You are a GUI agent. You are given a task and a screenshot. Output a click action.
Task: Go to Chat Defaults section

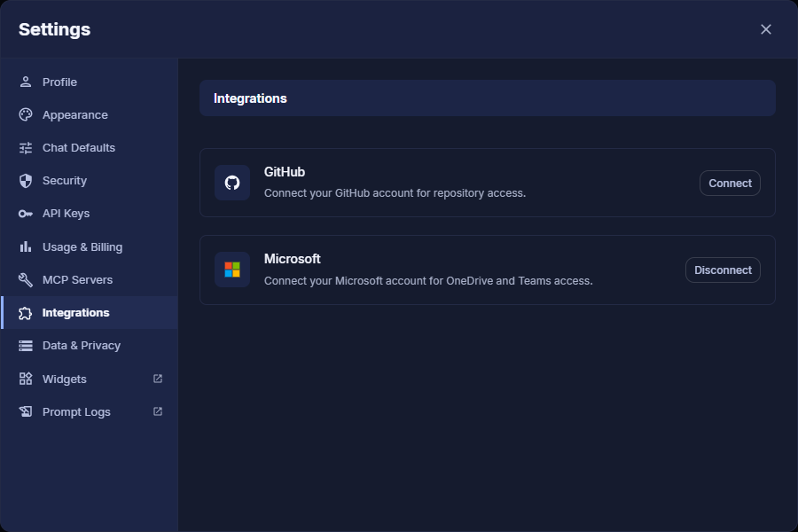click(90, 148)
